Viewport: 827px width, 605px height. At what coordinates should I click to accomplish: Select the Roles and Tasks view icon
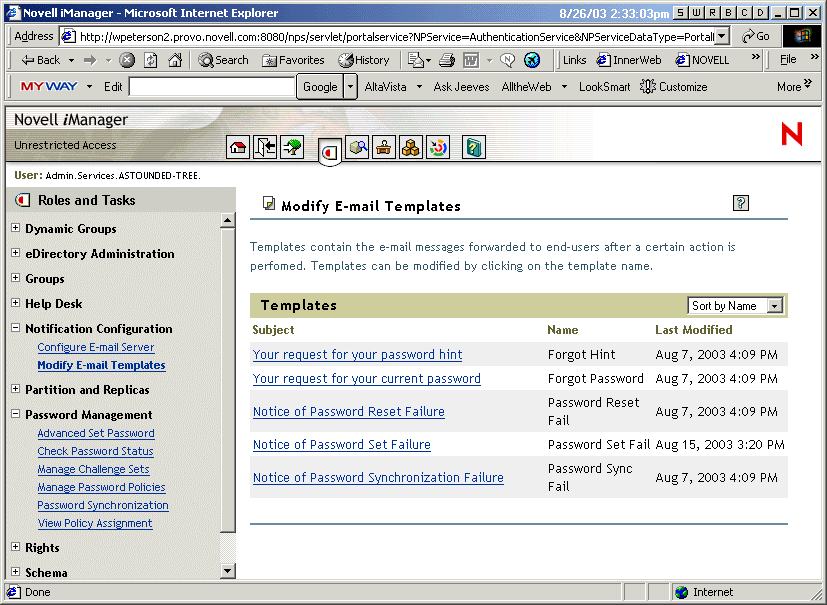[331, 147]
